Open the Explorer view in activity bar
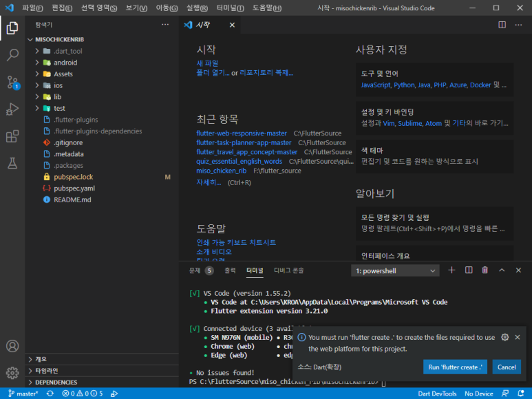 [12, 28]
